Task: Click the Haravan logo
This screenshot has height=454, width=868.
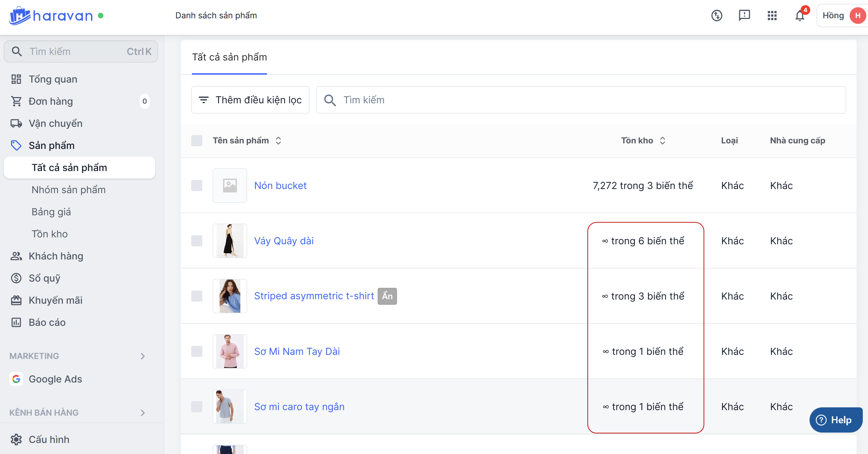Action: tap(51, 16)
